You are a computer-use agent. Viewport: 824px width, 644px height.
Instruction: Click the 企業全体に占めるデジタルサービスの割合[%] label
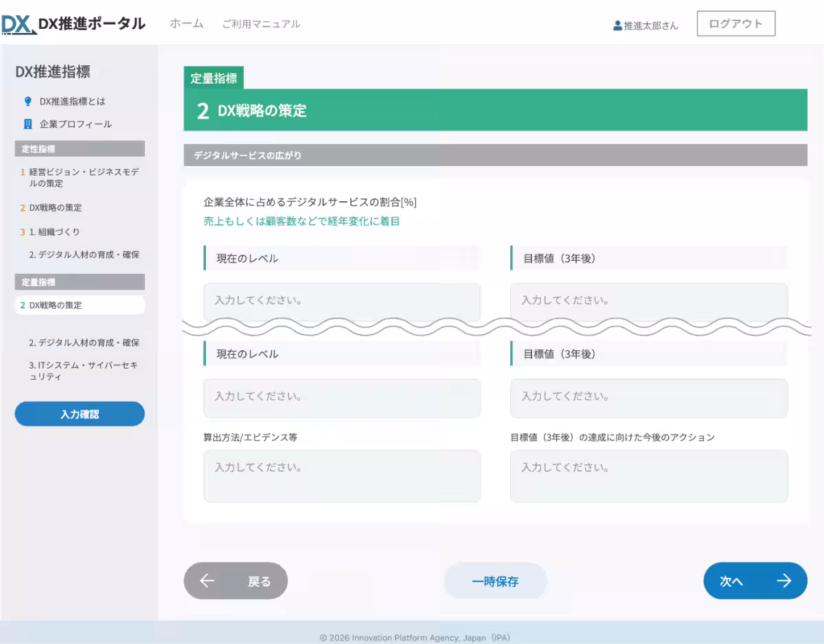coord(310,202)
